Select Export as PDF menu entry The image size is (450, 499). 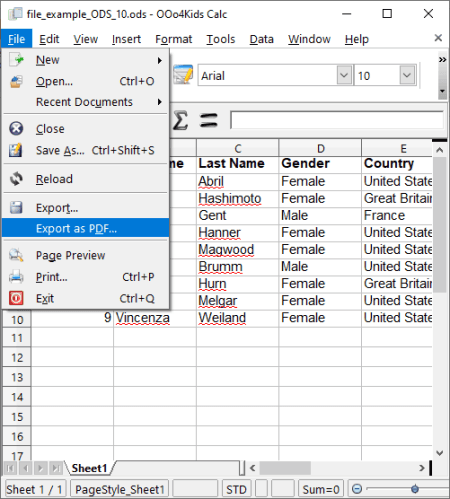click(86, 228)
